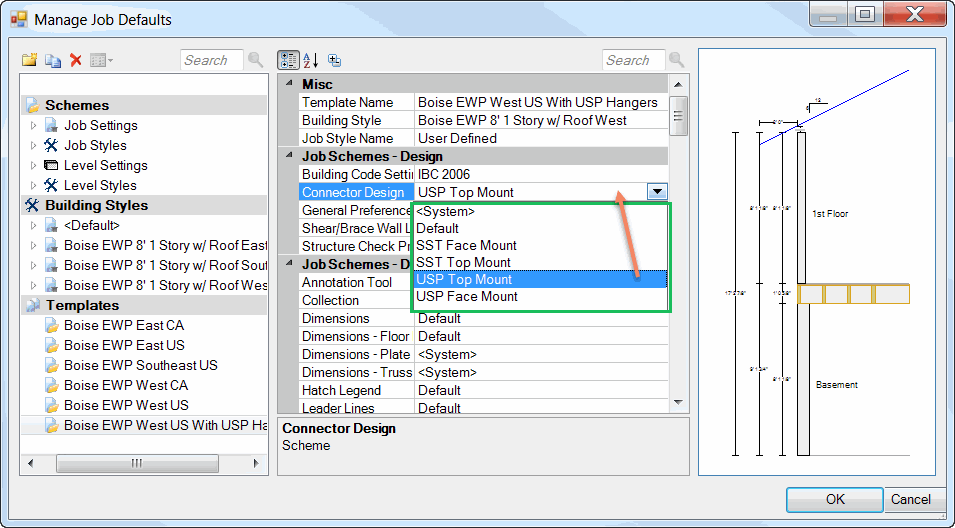Click the property grid Search field
This screenshot has height=528, width=955.
pyautogui.click(x=633, y=60)
